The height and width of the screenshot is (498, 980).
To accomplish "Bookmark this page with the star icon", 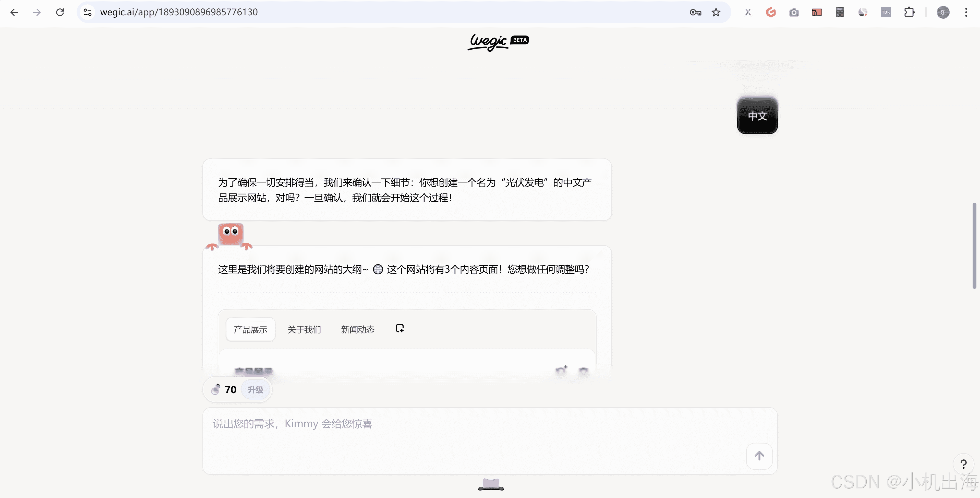I will point(716,12).
